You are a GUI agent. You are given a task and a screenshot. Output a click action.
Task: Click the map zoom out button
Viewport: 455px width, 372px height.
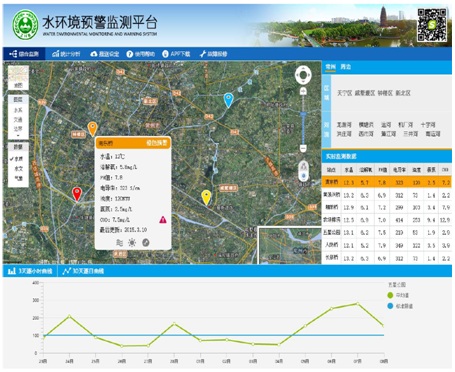click(x=303, y=148)
